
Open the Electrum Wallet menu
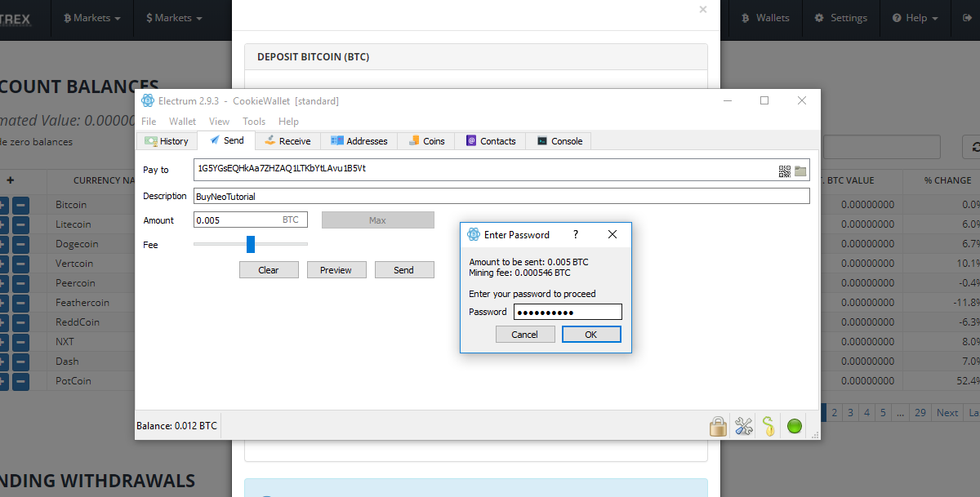(x=182, y=122)
